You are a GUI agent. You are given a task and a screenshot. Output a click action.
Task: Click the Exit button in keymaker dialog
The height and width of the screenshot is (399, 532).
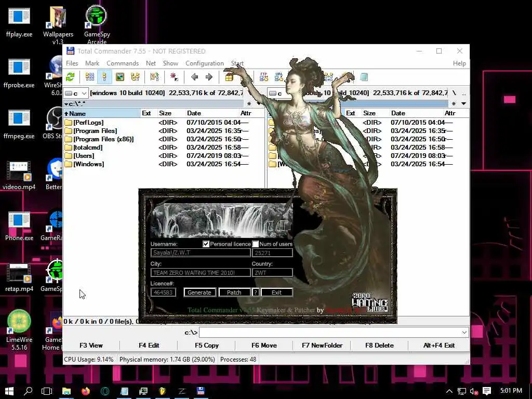[276, 292]
